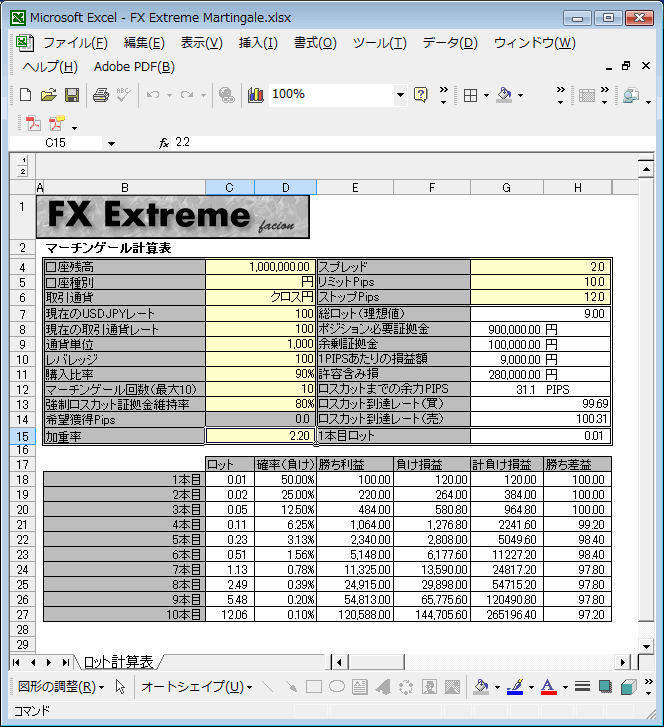This screenshot has width=664, height=727.
Task: Select the Arrow drawing tool
Action: [291, 687]
